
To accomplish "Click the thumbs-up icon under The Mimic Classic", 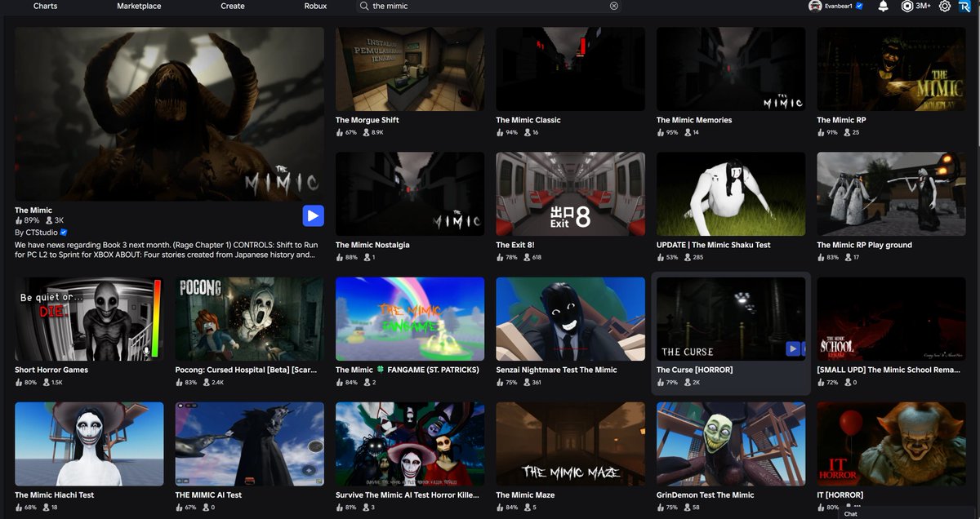I will tap(500, 132).
